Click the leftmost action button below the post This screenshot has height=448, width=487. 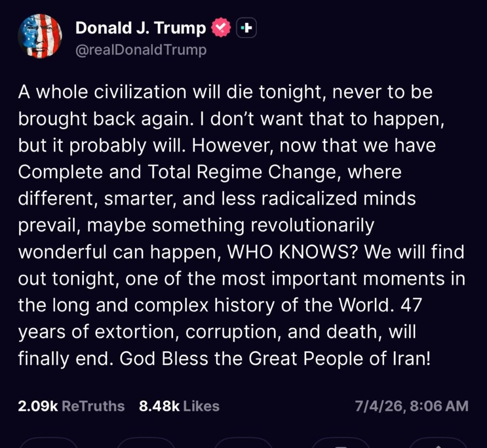pos(48,443)
